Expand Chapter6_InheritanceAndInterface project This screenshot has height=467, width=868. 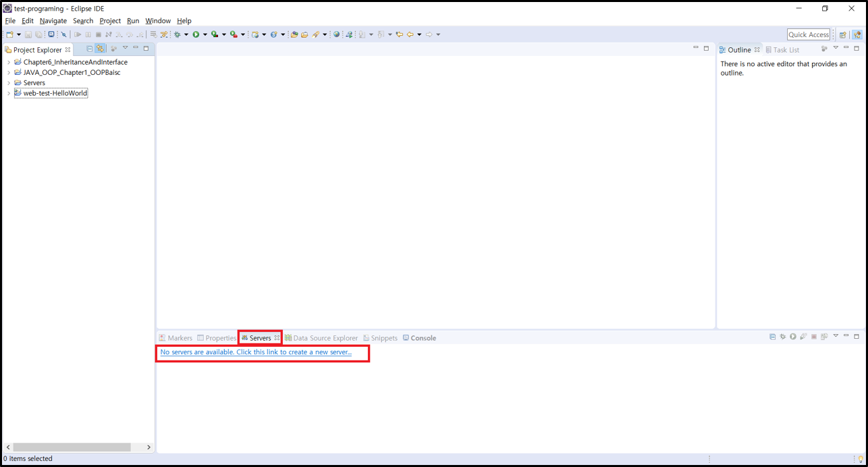click(9, 62)
